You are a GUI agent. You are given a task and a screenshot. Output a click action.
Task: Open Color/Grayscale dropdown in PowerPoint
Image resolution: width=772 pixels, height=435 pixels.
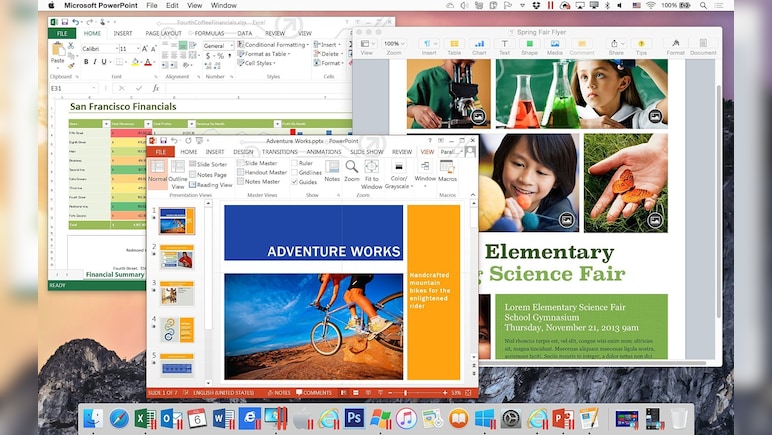coord(398,175)
